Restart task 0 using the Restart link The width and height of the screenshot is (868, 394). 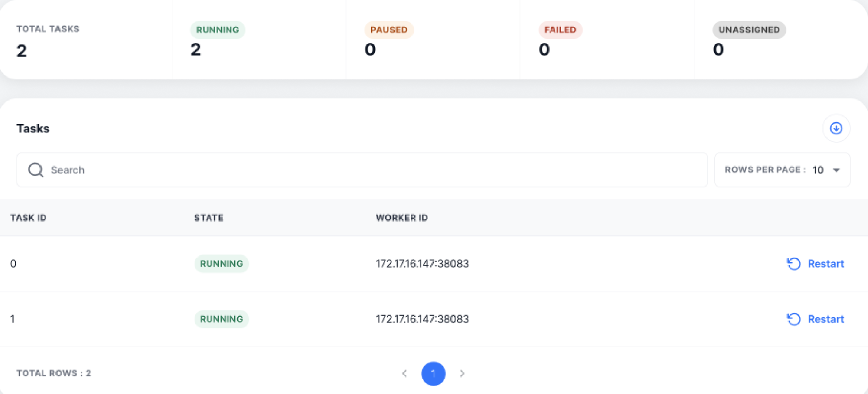[826, 264]
